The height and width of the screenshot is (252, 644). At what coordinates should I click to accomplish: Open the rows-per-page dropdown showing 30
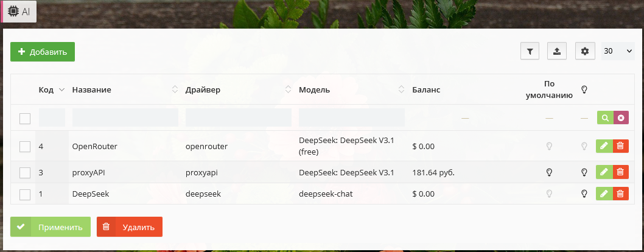point(618,51)
